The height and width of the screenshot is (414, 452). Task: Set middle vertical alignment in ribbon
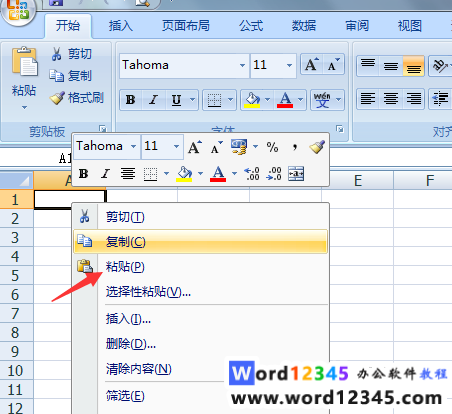(391, 66)
